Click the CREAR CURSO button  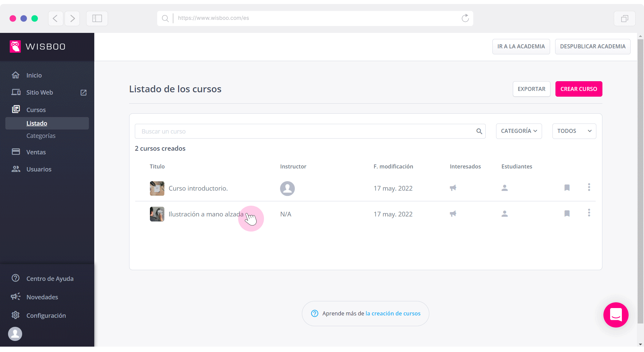[579, 89]
